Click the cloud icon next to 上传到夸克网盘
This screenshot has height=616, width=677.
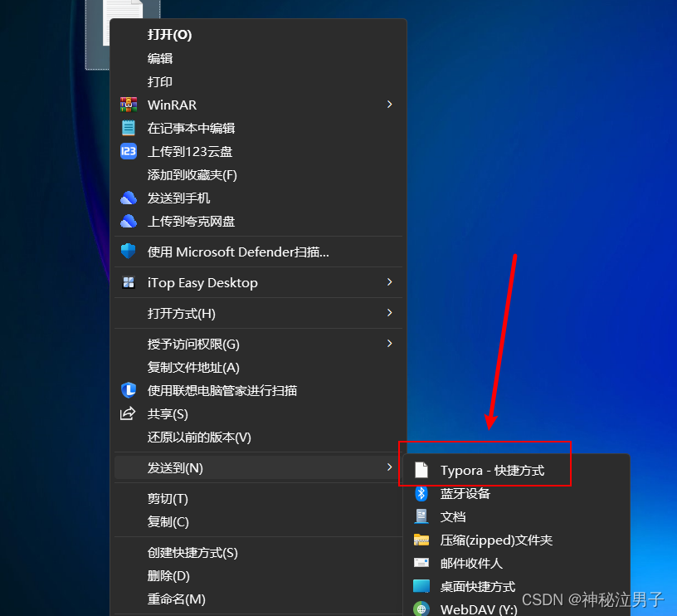pyautogui.click(x=129, y=221)
